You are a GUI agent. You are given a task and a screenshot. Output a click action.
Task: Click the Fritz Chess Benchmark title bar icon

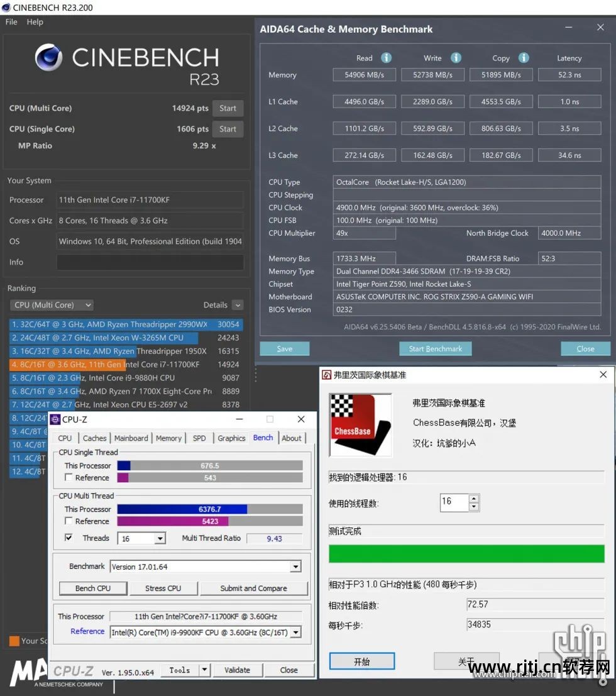[326, 375]
